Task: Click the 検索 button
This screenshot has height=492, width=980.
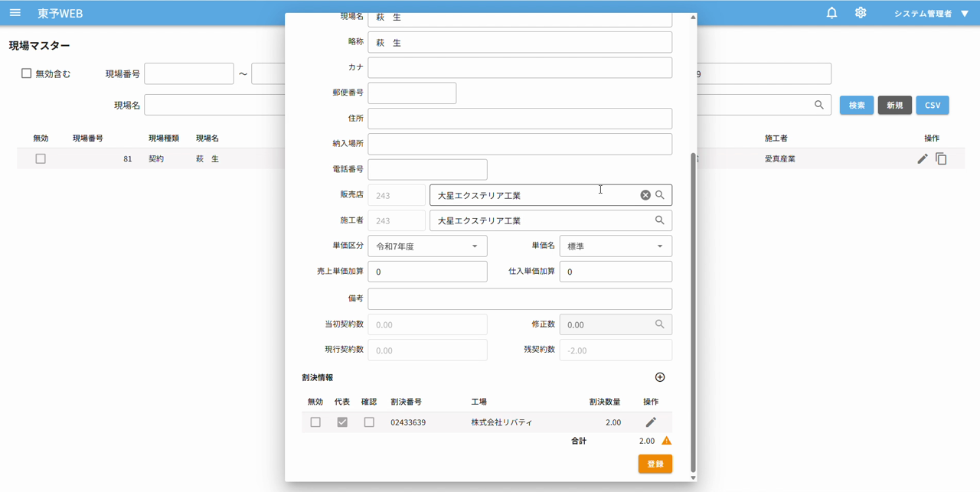Action: (857, 106)
